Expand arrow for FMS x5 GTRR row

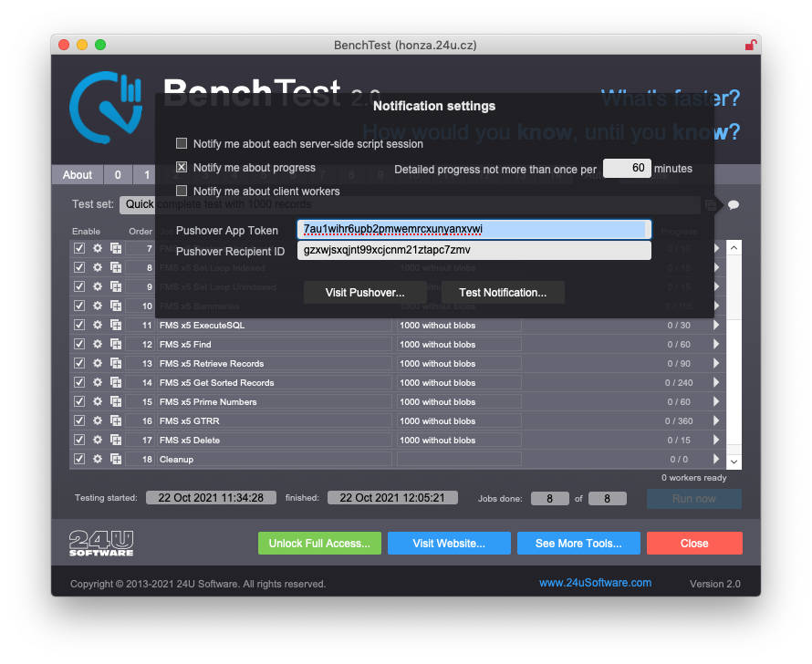click(716, 420)
